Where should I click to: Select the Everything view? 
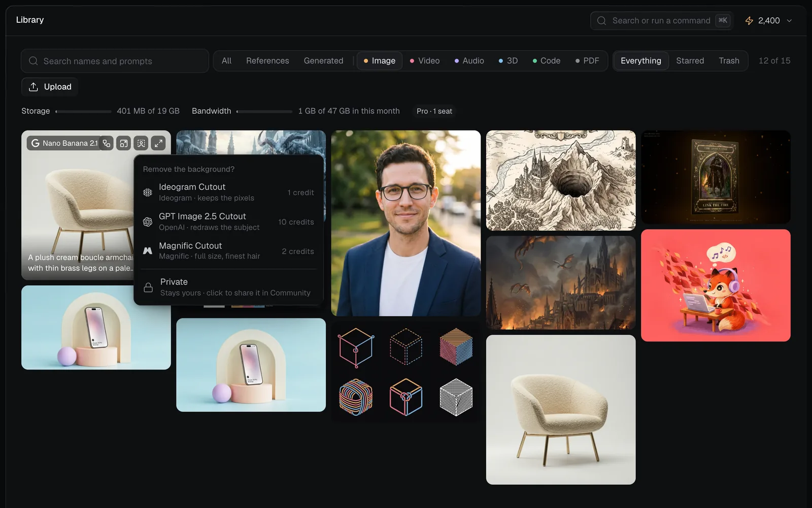[x=641, y=61]
